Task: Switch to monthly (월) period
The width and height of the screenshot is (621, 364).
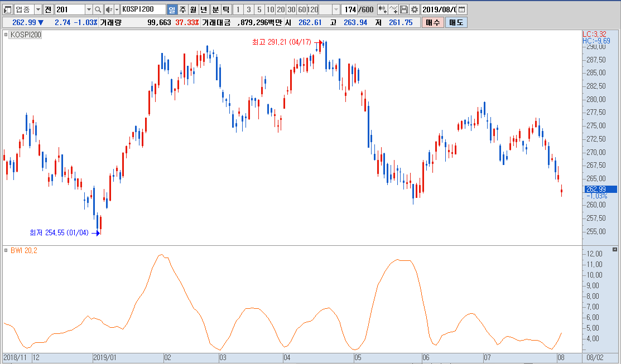Action: pyautogui.click(x=193, y=9)
